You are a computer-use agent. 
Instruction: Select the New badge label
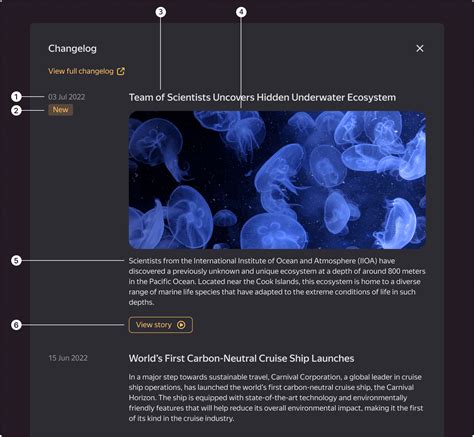[60, 110]
